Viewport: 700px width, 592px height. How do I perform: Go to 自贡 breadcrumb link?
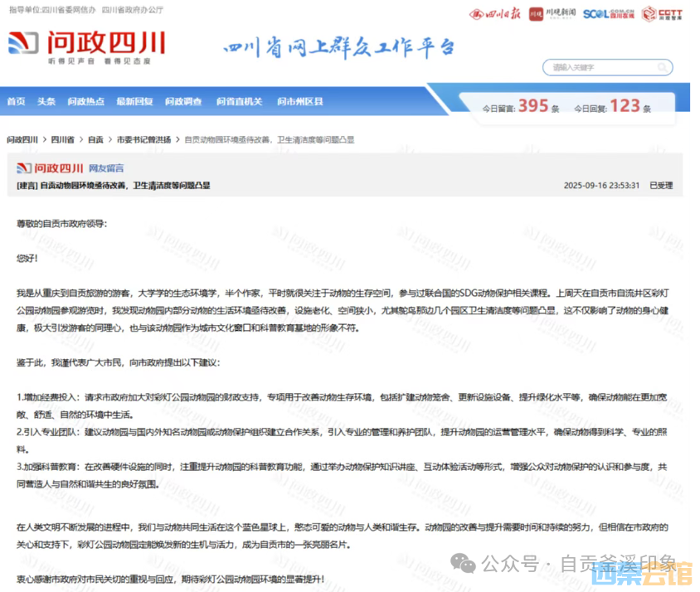95,139
